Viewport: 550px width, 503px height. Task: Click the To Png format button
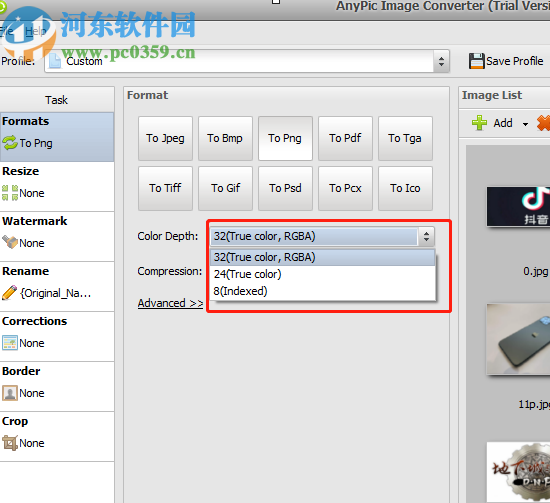click(x=285, y=138)
